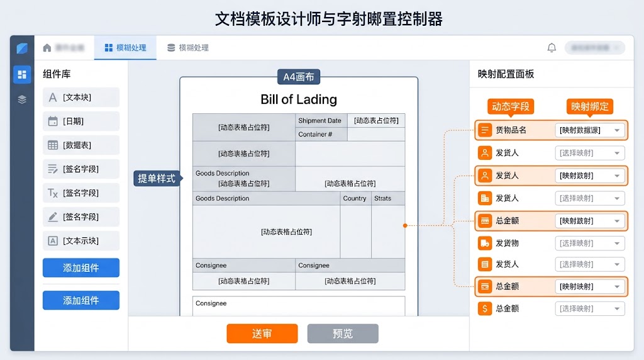Select the truck icon next to 发货物
The width and height of the screenshot is (644, 360).
(x=485, y=244)
